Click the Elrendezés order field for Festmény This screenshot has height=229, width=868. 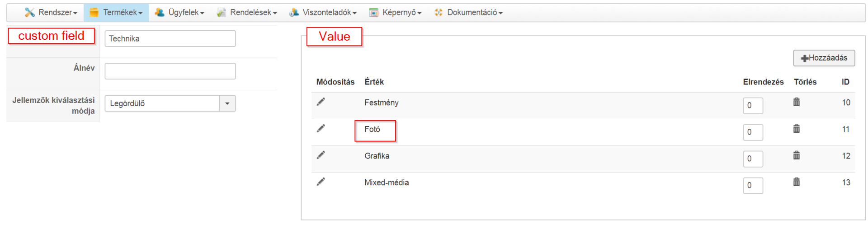[753, 106]
